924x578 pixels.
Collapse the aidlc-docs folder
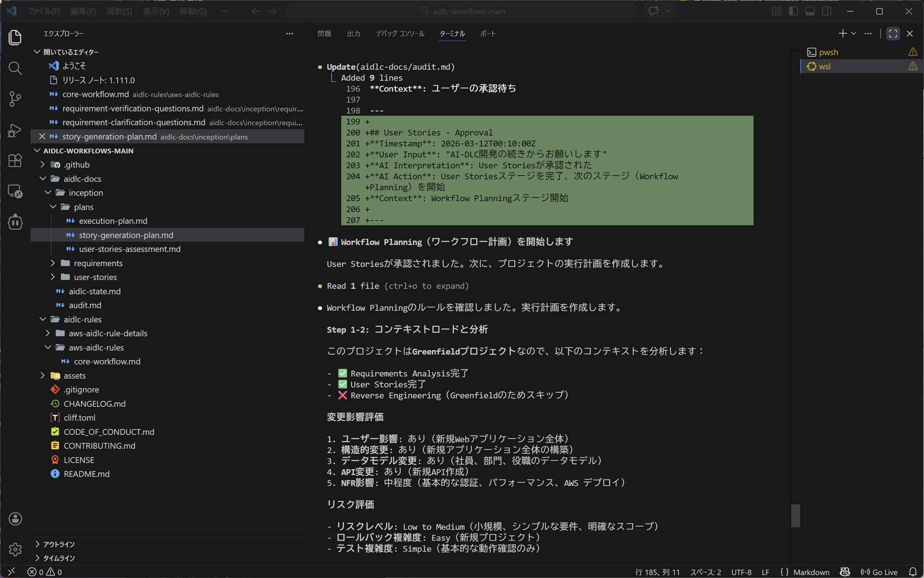point(167,179)
